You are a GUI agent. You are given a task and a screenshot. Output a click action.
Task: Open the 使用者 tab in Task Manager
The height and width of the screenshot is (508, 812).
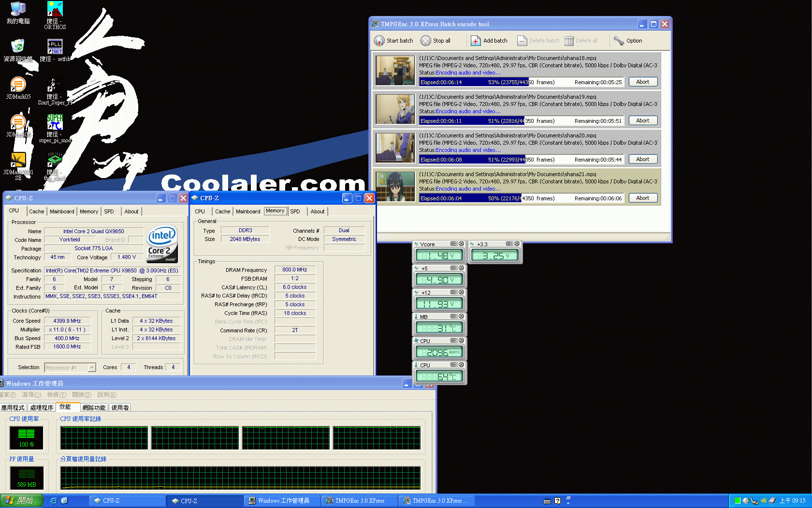tap(120, 407)
